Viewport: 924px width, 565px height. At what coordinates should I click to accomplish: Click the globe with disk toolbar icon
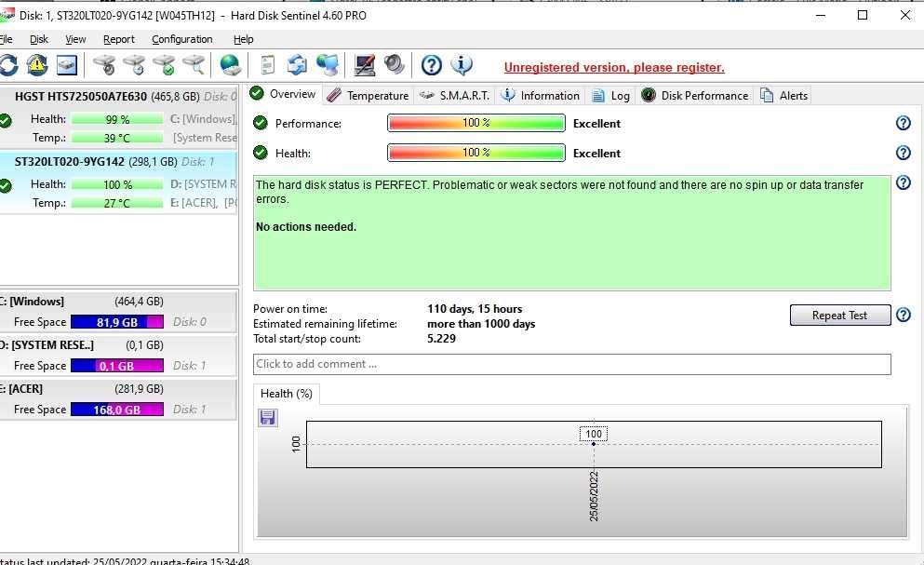click(230, 65)
